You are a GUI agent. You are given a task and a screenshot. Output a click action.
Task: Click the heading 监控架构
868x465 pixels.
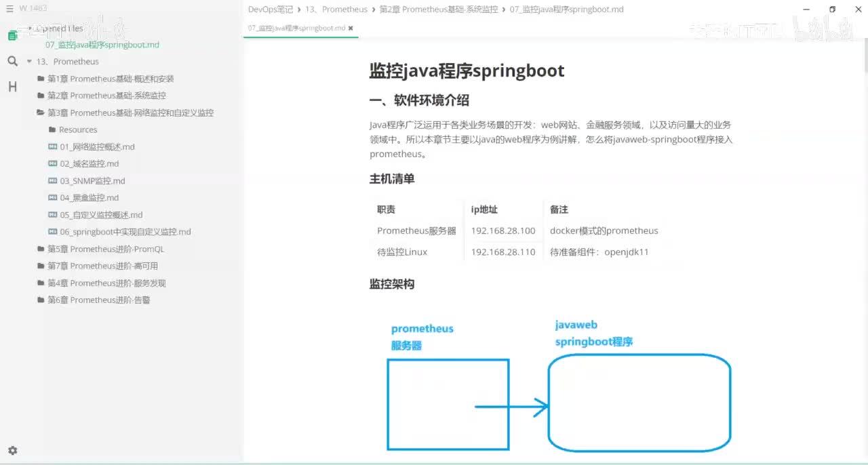392,284
